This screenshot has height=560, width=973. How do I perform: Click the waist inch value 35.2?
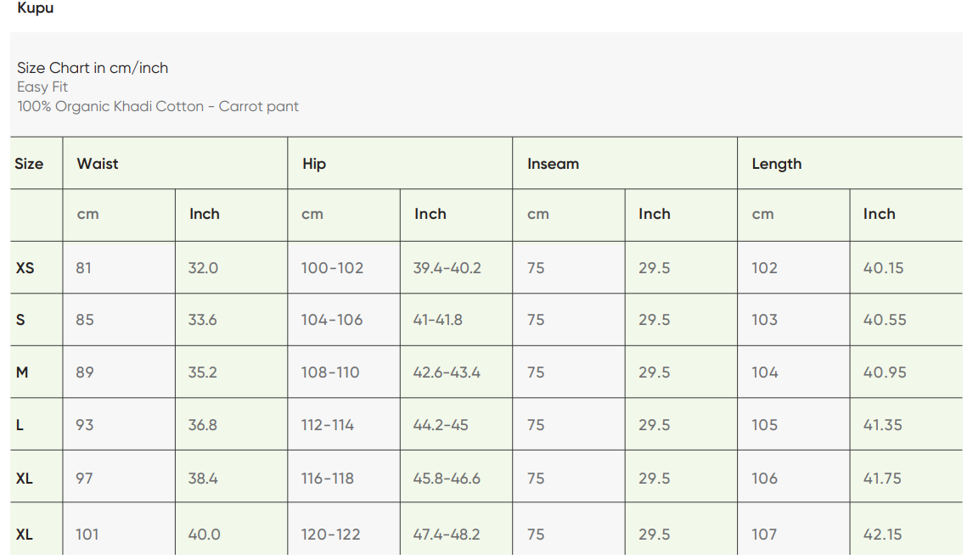(203, 372)
